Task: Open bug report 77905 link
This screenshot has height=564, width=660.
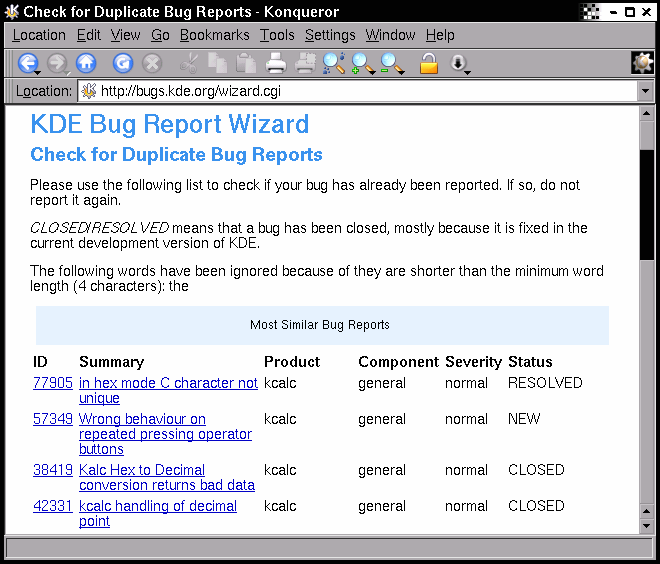Action: coord(52,383)
